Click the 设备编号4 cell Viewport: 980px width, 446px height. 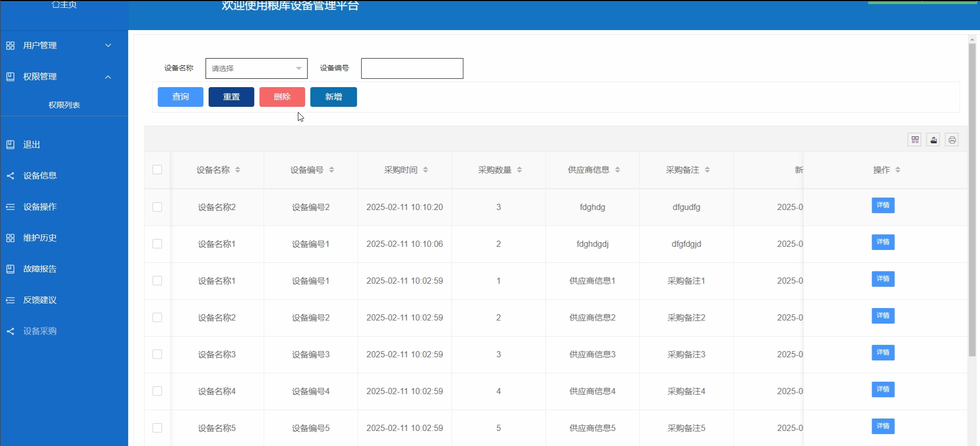311,391
